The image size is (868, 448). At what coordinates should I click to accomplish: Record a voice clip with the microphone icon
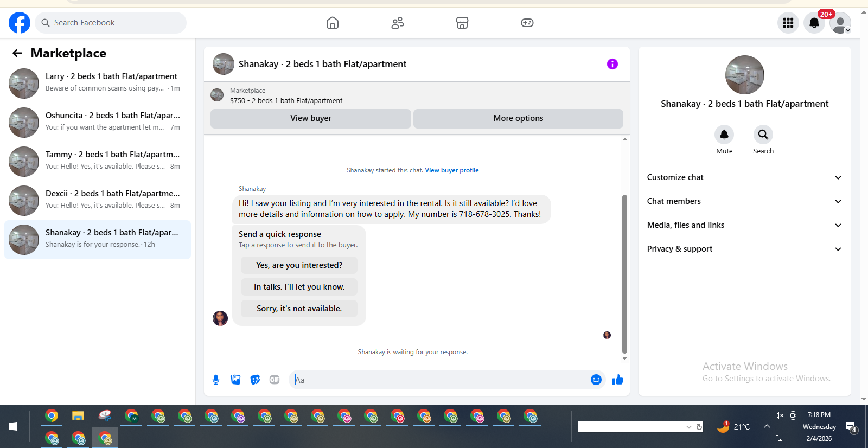tap(216, 380)
